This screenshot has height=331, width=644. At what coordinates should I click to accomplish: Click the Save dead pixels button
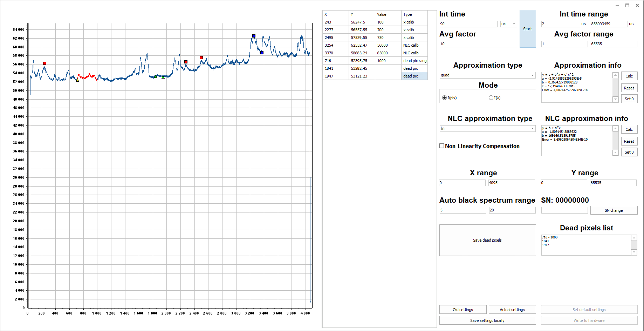[x=487, y=240]
